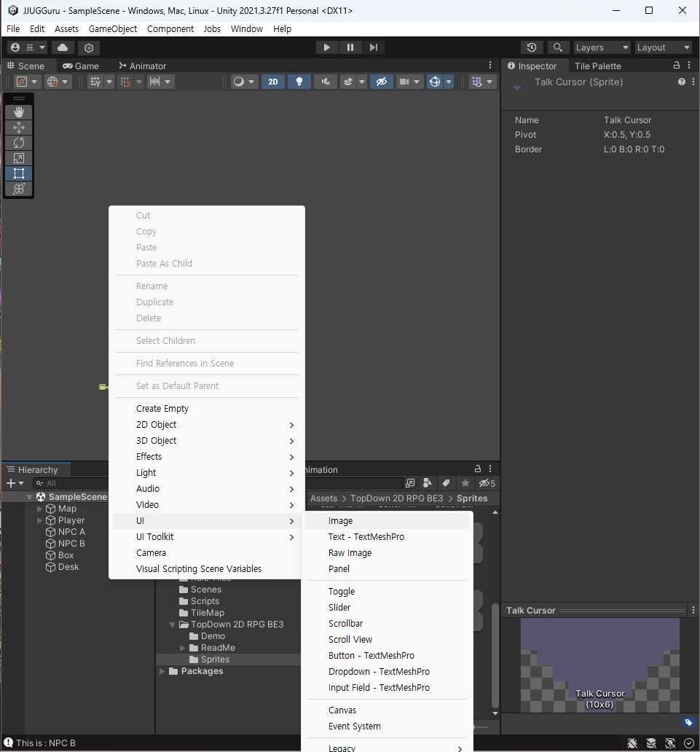Viewport: 700px width, 752px height.
Task: Toggle grid visibility in Scene view
Action: click(95, 82)
